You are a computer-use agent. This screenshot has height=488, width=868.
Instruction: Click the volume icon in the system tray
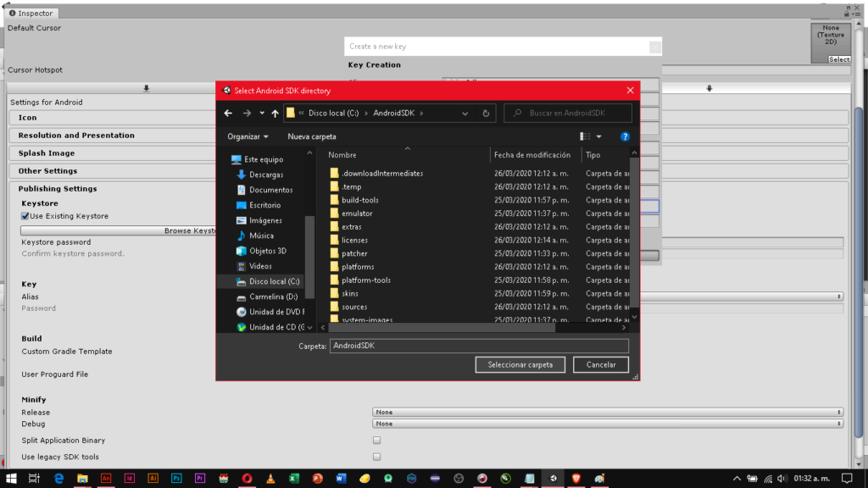782,479
